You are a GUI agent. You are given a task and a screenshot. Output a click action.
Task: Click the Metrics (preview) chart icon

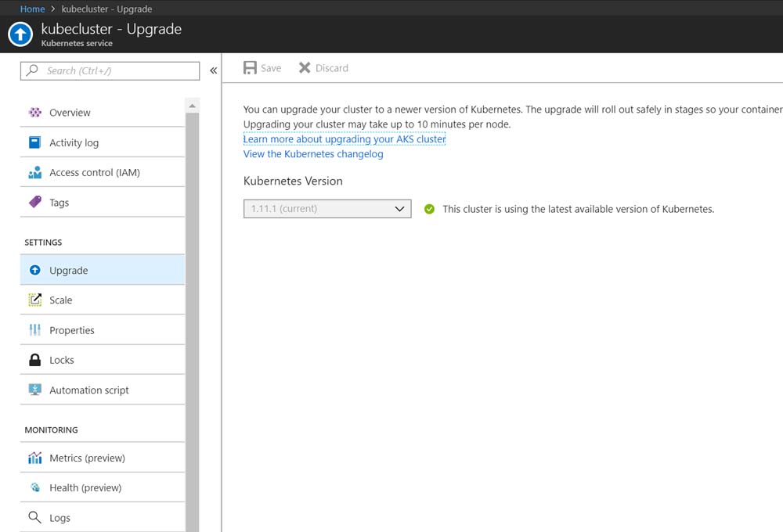pyautogui.click(x=35, y=458)
